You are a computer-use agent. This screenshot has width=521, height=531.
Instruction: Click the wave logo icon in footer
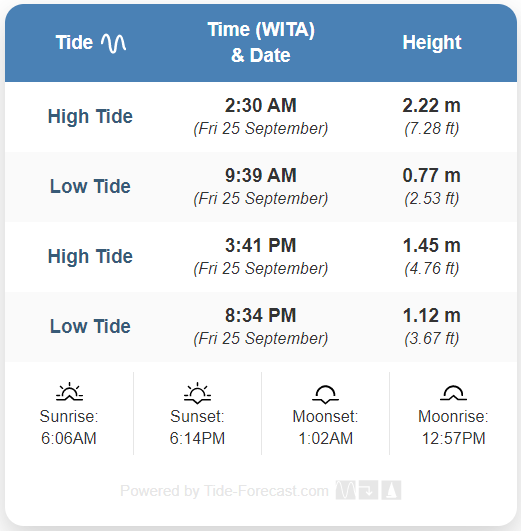(346, 490)
